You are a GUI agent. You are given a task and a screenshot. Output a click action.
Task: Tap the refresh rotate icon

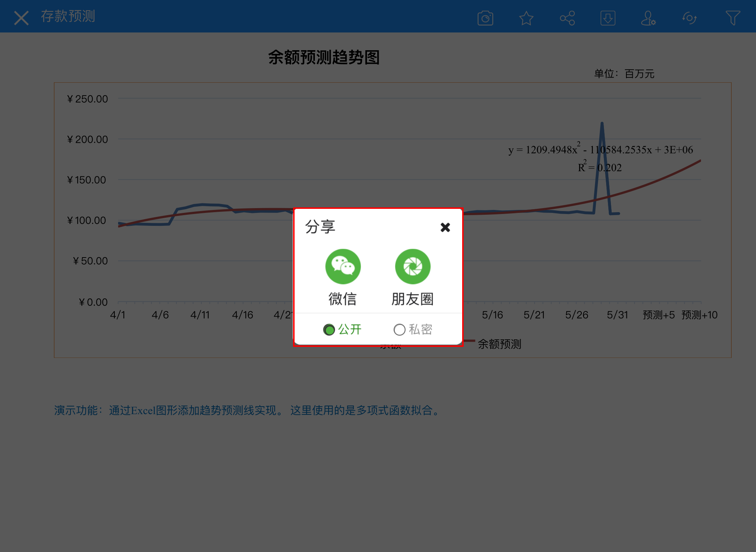(x=689, y=18)
